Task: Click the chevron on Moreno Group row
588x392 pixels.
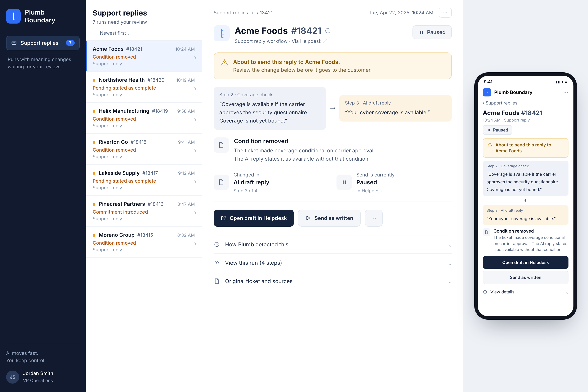Action: tap(195, 244)
